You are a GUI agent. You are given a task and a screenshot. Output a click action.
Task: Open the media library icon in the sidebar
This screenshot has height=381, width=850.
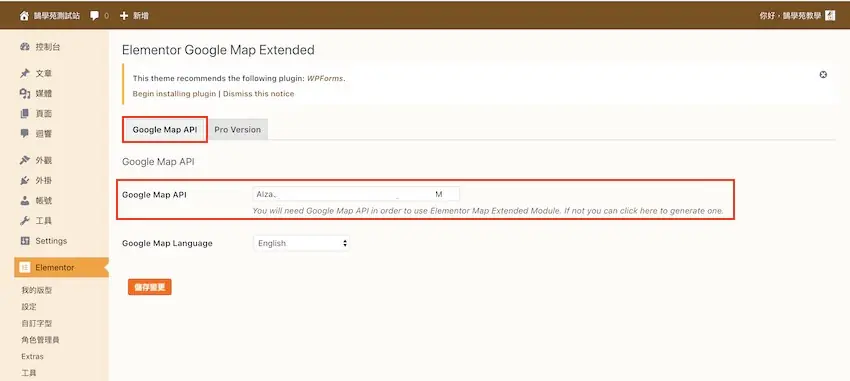coord(24,94)
